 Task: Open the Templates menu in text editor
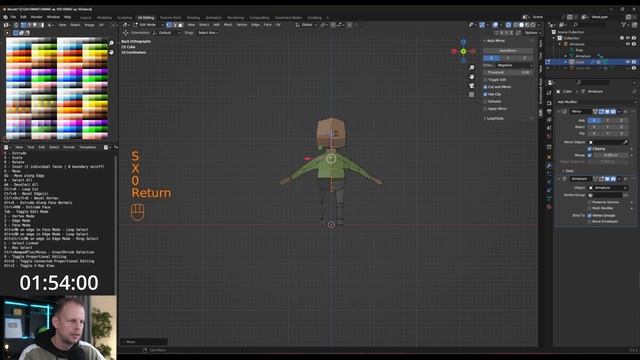pos(87,147)
